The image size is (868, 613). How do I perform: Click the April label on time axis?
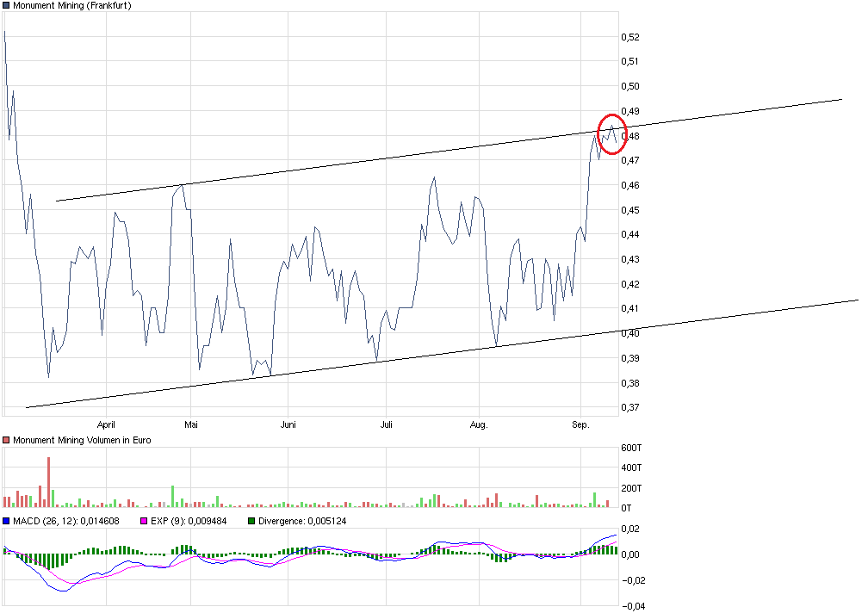(106, 425)
